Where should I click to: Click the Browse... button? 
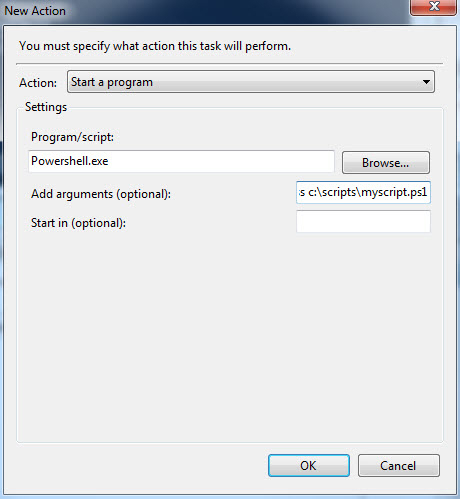coord(386,163)
